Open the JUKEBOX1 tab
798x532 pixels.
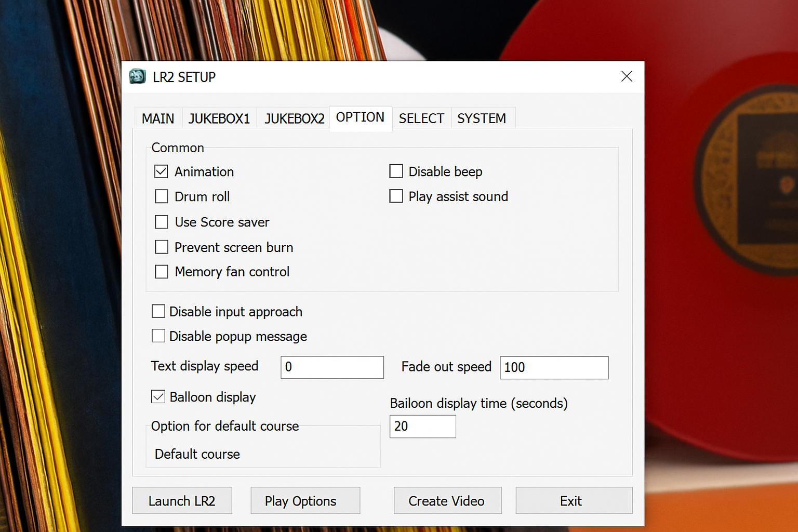(x=219, y=118)
